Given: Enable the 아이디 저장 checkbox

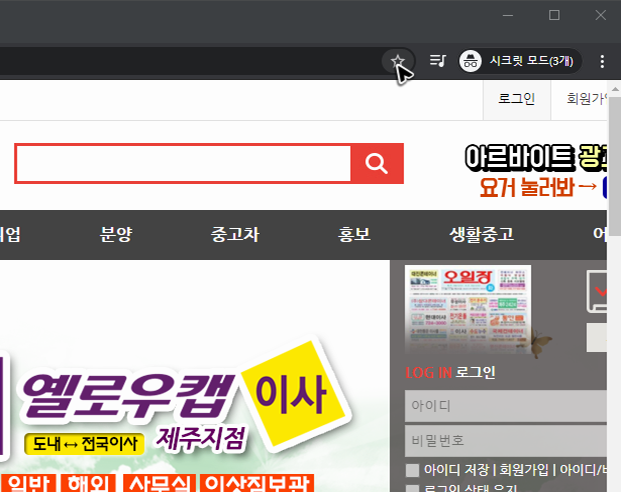Looking at the screenshot, I should (x=412, y=470).
